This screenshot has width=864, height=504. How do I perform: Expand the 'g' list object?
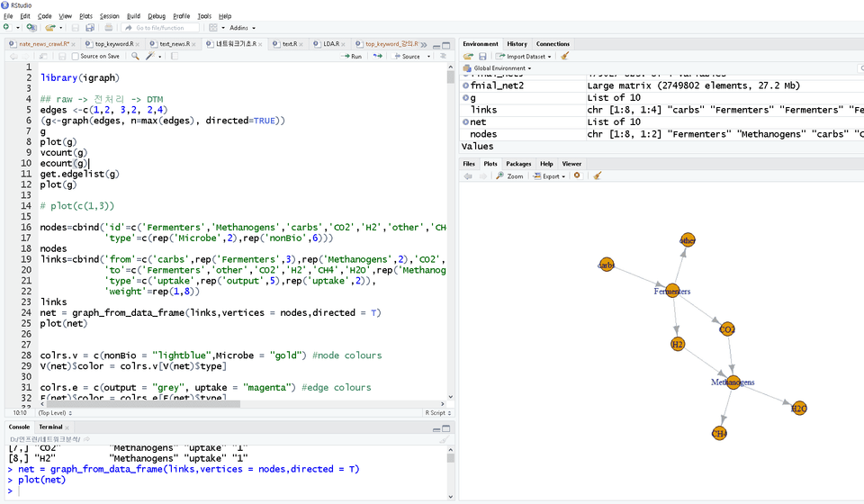tap(465, 97)
